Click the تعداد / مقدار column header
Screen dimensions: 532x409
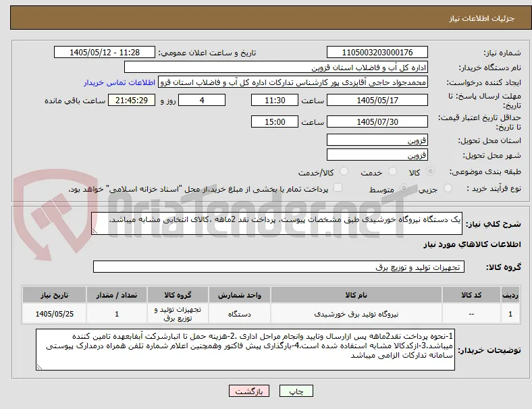coord(117,295)
